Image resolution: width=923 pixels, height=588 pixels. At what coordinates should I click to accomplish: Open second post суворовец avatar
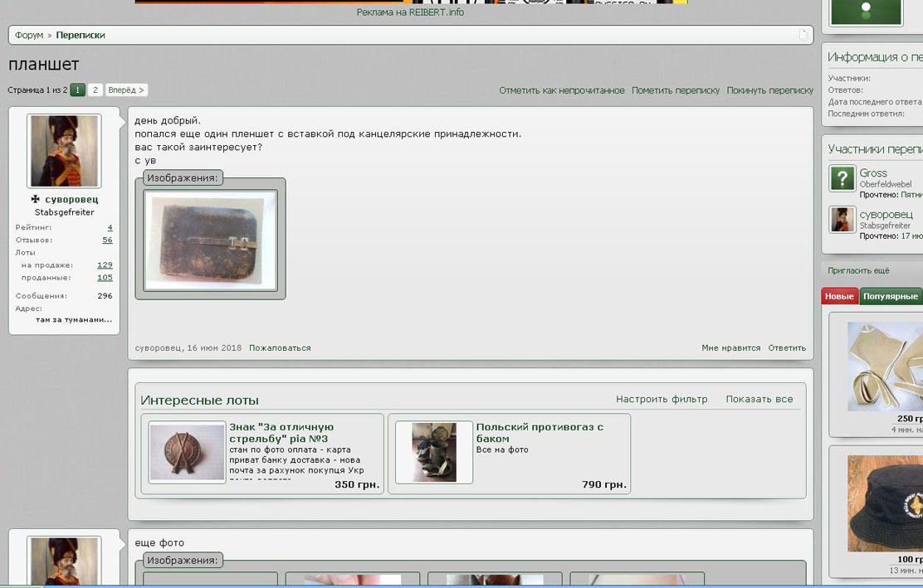click(x=64, y=560)
